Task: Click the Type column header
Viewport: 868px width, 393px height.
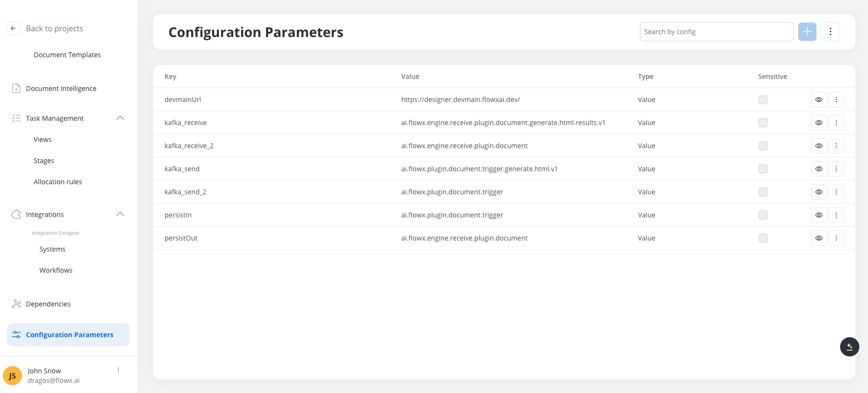Action: click(646, 76)
